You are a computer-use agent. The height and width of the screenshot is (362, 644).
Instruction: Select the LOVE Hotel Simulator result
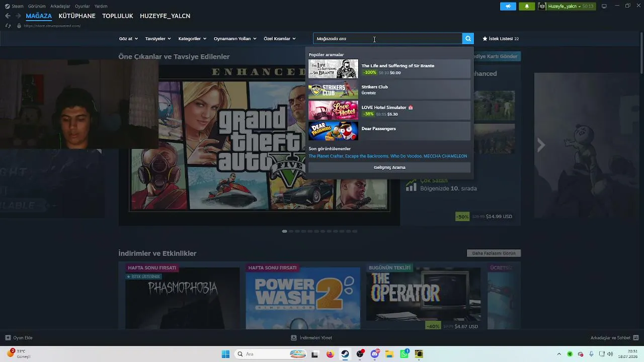[389, 110]
